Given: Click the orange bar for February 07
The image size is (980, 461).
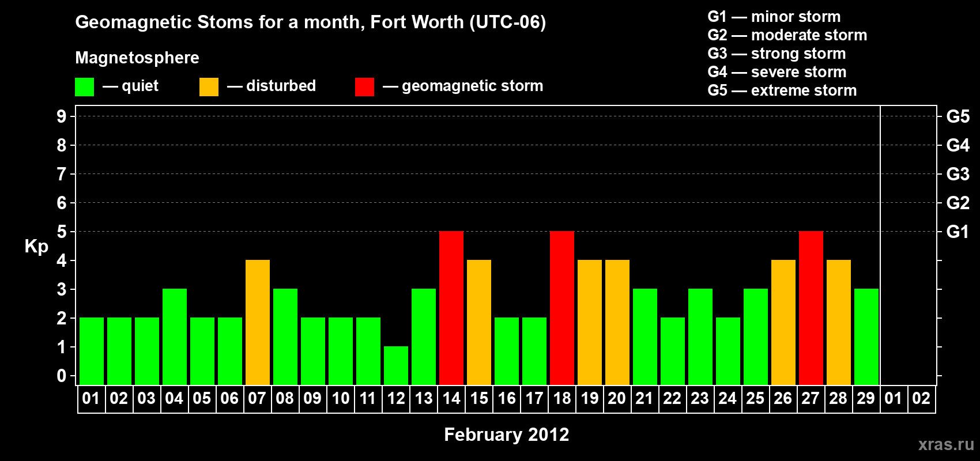Looking at the screenshot, I should [258, 322].
